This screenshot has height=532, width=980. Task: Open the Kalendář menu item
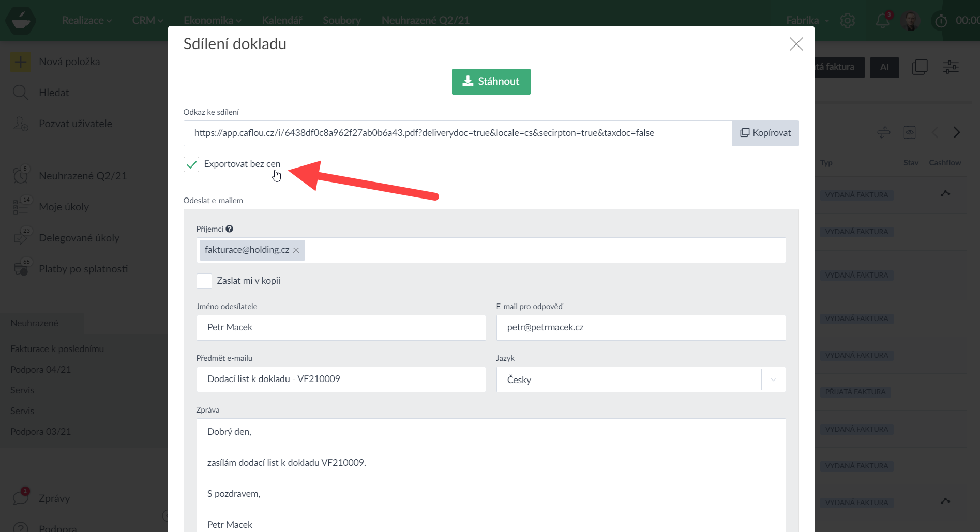282,20
